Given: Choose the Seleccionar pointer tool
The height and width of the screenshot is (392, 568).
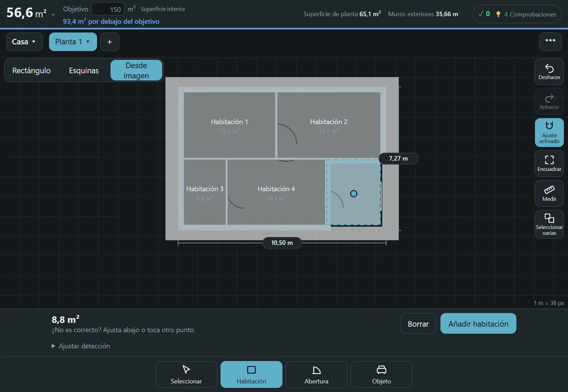Looking at the screenshot, I should pyautogui.click(x=186, y=374).
